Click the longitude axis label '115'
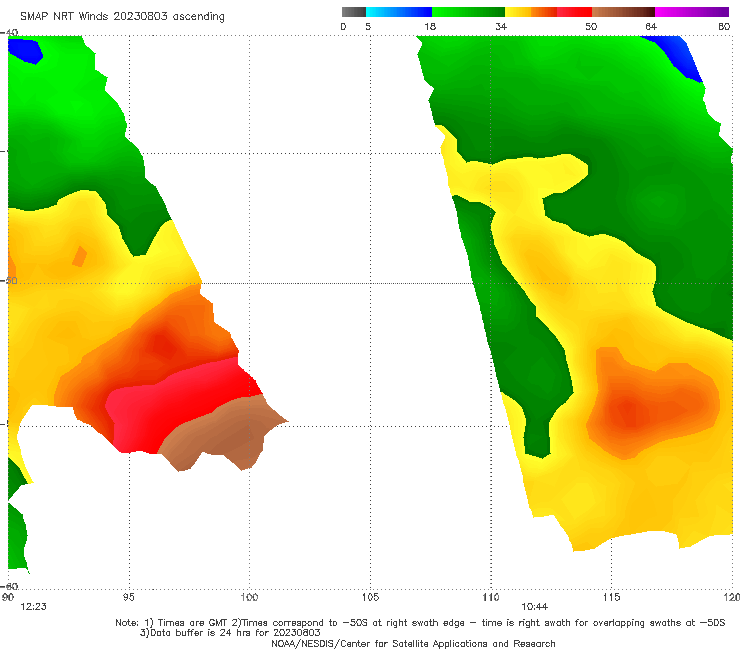The height and width of the screenshot is (650, 740). point(612,597)
